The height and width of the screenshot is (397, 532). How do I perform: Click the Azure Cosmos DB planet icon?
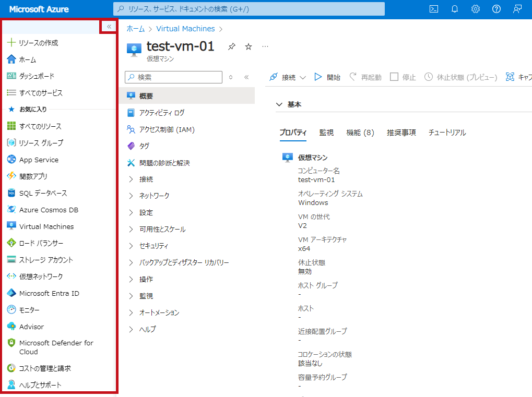point(11,210)
